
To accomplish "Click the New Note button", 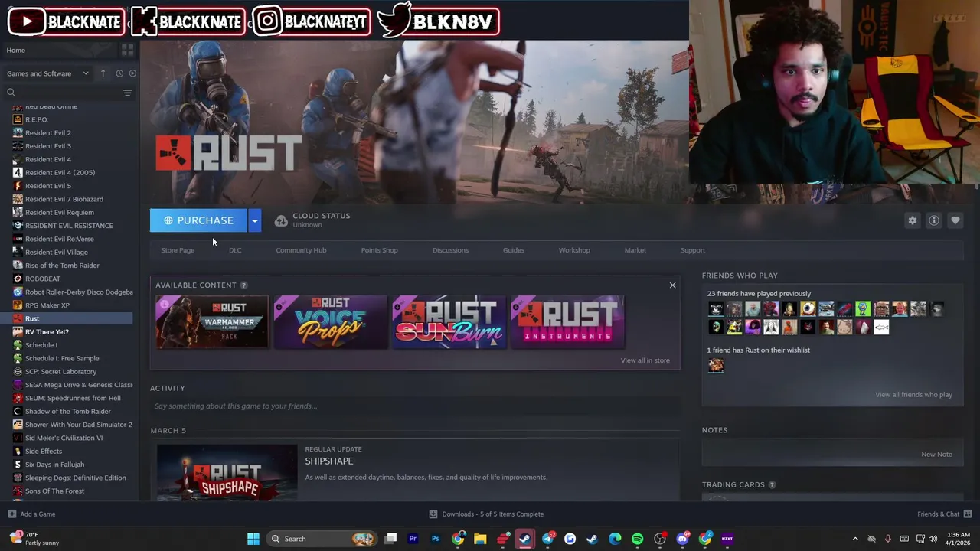I will point(936,455).
